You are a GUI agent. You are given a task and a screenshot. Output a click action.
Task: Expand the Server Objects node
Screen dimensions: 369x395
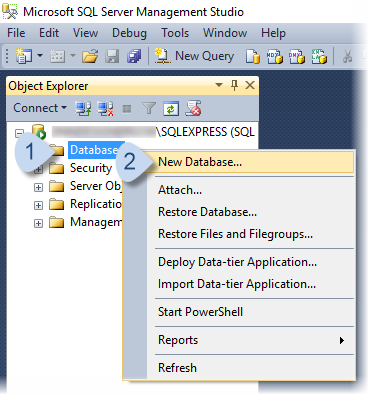tap(38, 187)
